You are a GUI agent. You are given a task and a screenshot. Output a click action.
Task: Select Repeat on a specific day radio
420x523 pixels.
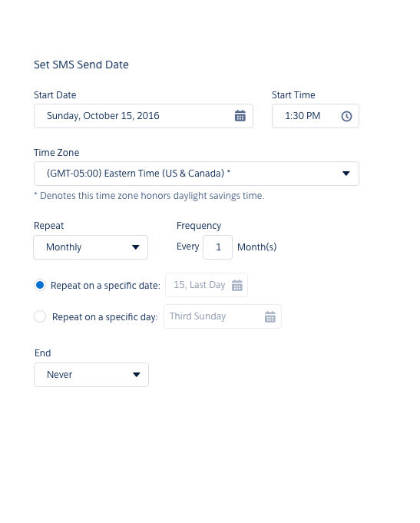40,316
